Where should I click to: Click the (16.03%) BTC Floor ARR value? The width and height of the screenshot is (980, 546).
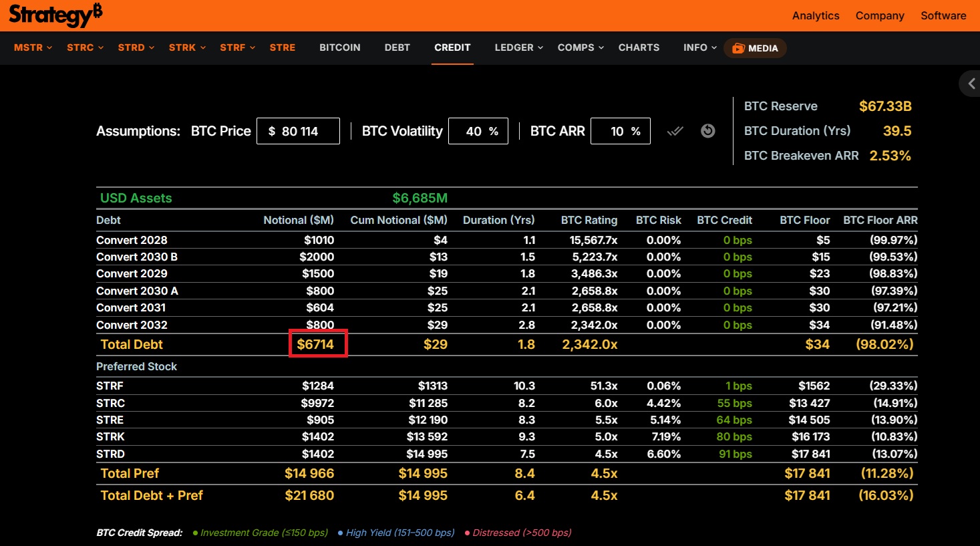click(886, 495)
